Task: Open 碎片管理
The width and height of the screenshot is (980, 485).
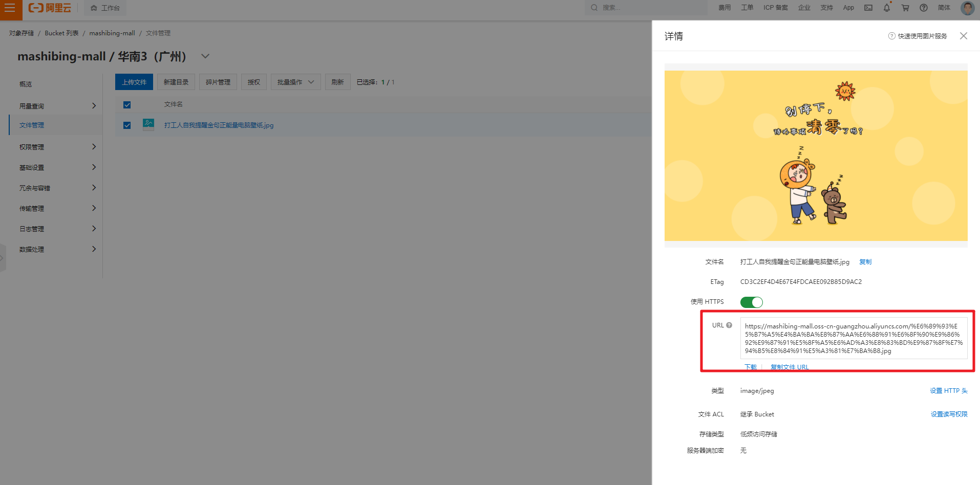Action: tap(218, 82)
